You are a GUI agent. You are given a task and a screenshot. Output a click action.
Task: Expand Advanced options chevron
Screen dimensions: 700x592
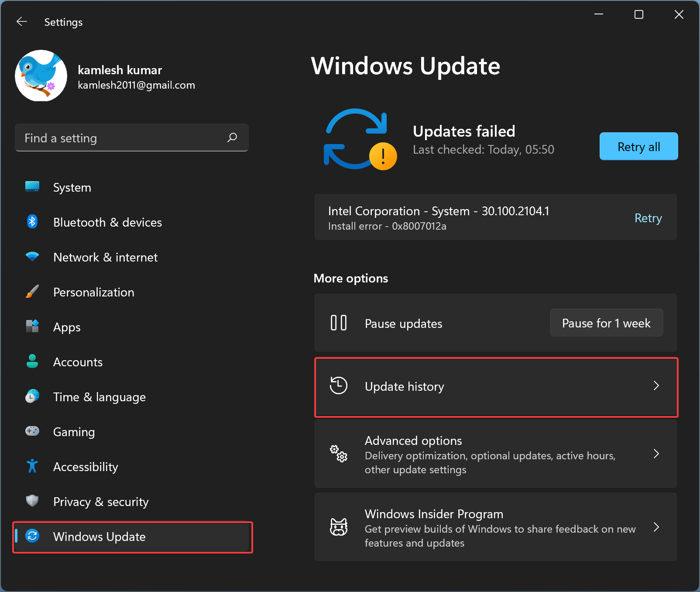click(x=656, y=454)
